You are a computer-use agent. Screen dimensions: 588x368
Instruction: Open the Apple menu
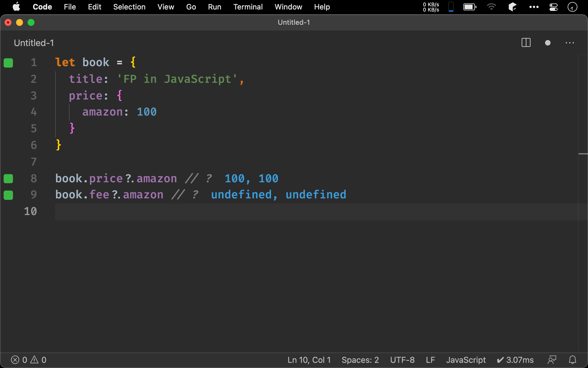pyautogui.click(x=16, y=7)
